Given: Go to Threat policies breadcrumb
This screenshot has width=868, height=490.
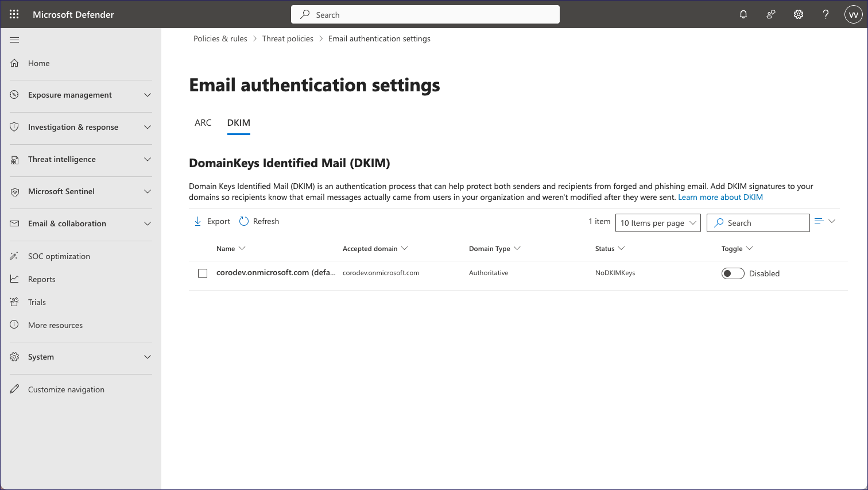Looking at the screenshot, I should pyautogui.click(x=288, y=38).
